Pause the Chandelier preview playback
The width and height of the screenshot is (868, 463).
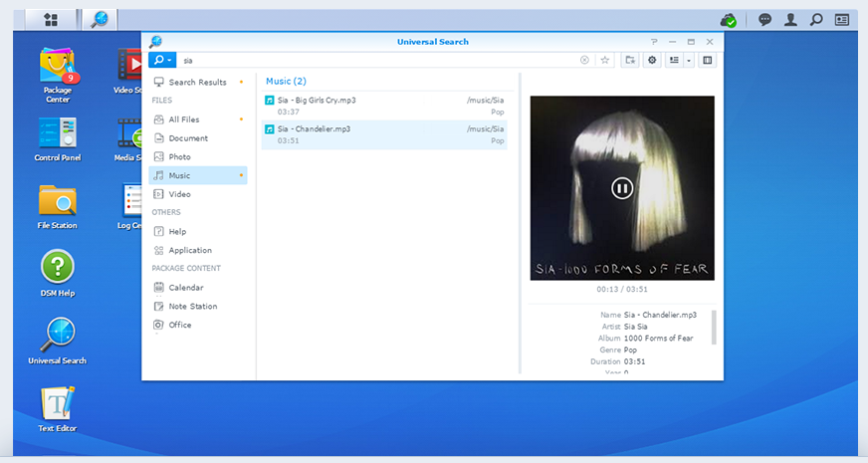(x=622, y=188)
